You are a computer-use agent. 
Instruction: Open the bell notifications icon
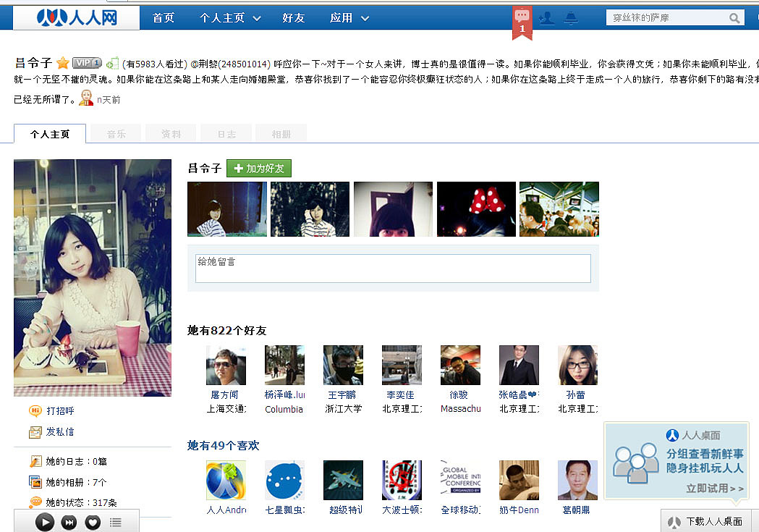pos(571,18)
